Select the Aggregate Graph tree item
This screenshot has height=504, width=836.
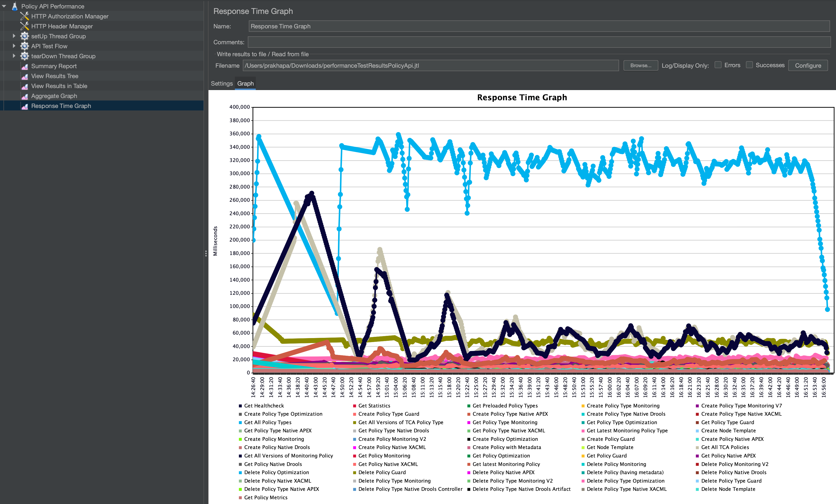(54, 96)
